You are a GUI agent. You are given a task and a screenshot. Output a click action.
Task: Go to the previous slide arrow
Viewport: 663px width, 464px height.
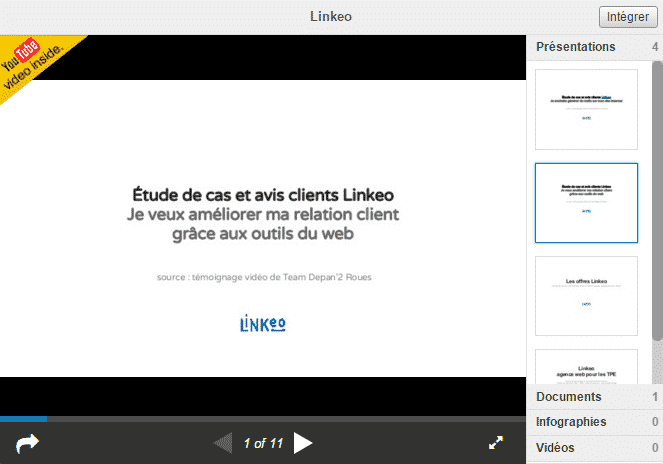coord(223,443)
